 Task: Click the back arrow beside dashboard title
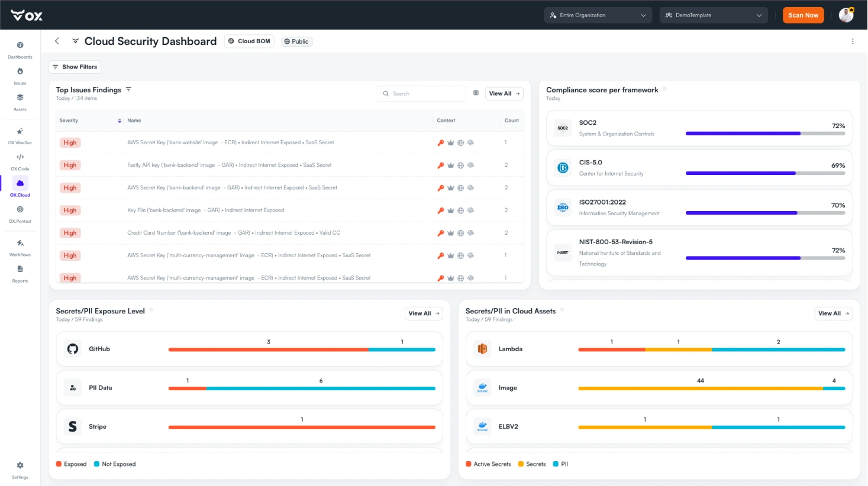[57, 41]
